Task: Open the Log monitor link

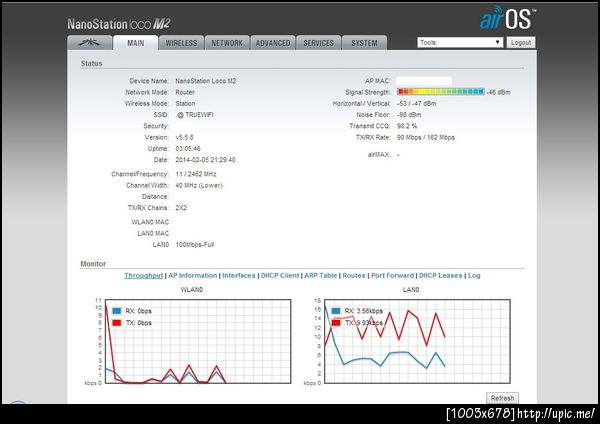Action: coord(474,276)
